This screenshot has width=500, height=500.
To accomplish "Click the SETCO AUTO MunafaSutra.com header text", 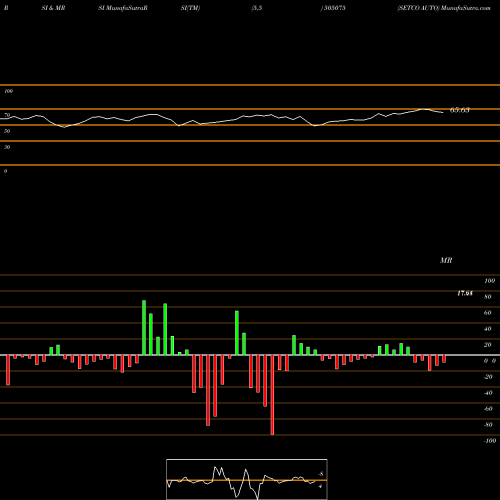I will [x=444, y=8].
